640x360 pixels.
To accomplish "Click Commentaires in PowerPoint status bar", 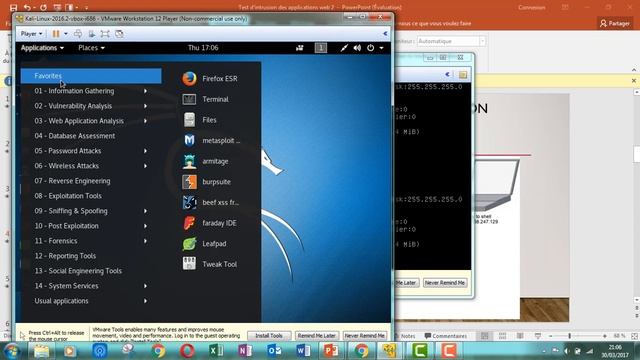I will (x=446, y=336).
